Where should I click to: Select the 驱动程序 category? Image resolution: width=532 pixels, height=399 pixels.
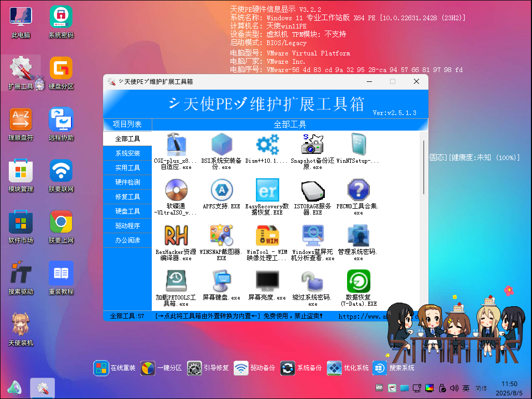(127, 225)
